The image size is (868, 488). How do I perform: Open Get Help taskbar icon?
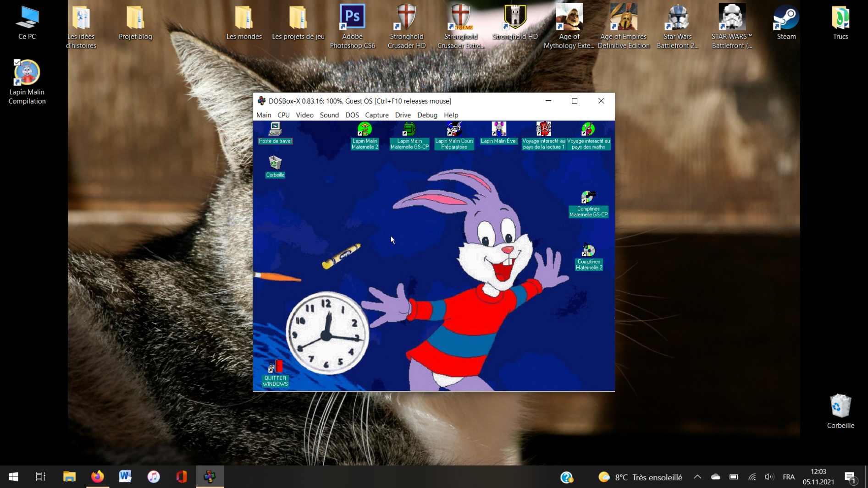[x=567, y=477]
